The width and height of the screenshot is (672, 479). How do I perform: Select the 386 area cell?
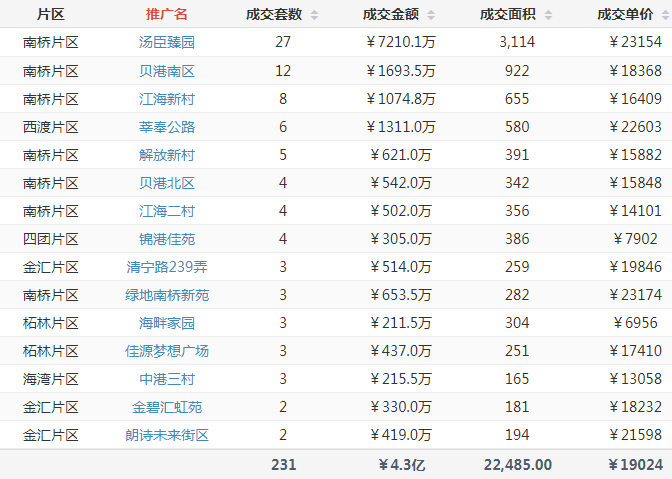tap(517, 239)
